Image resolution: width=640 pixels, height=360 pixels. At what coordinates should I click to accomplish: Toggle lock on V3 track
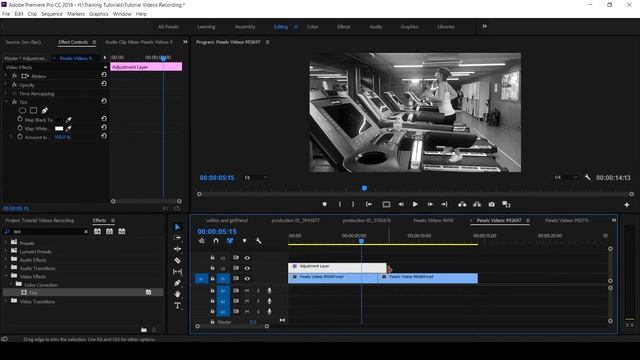point(212,258)
